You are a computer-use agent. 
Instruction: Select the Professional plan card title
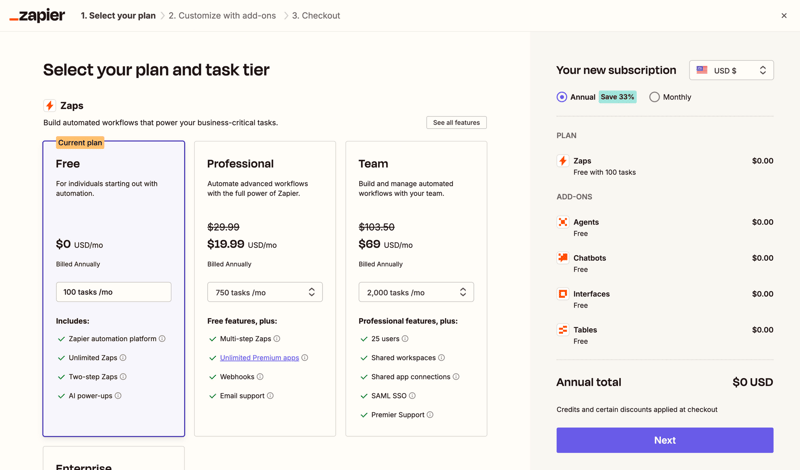[x=240, y=164]
